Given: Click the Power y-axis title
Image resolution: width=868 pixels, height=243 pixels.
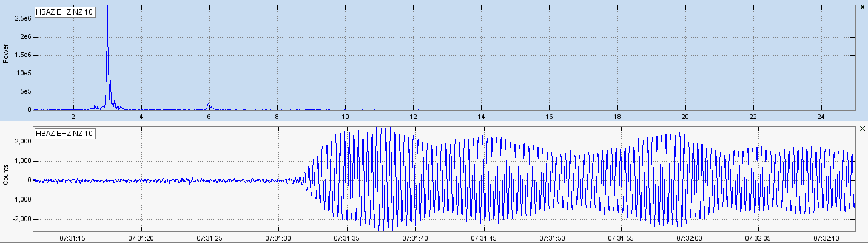Looking at the screenshot, I should 6,55.
